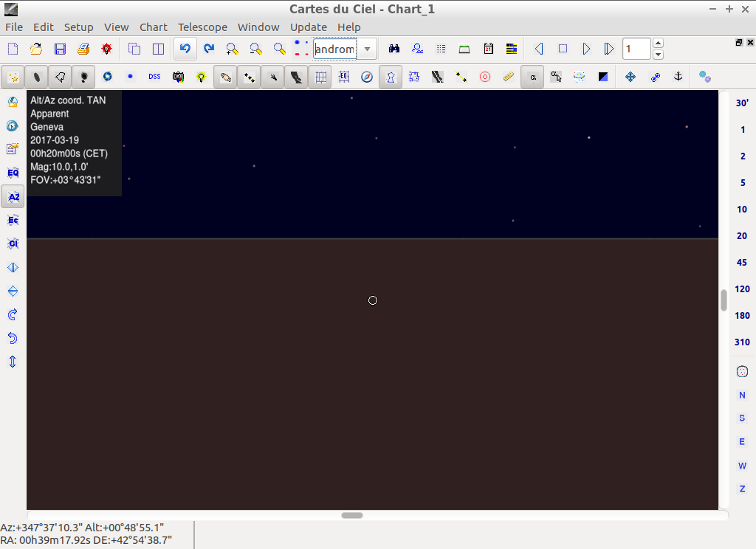This screenshot has width=756, height=549.
Task: Click the DSS image download icon
Action: (x=154, y=77)
